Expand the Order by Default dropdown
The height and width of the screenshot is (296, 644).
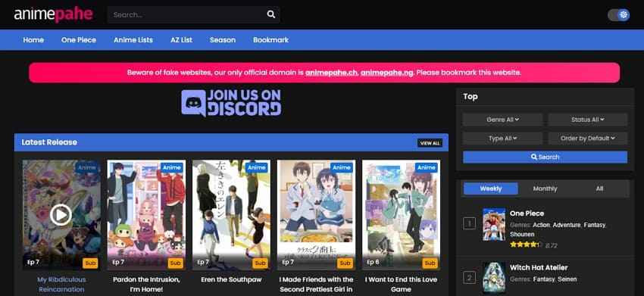[x=588, y=139]
